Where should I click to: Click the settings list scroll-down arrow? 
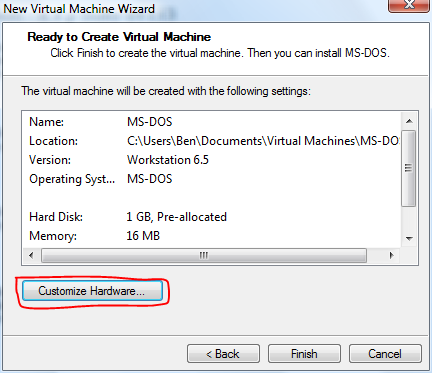(409, 238)
